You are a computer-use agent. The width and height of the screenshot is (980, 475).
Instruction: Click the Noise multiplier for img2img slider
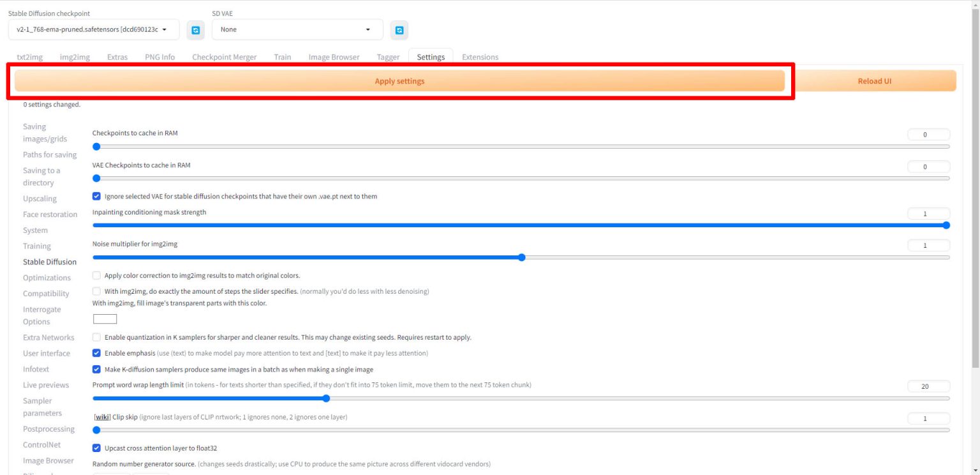point(521,257)
